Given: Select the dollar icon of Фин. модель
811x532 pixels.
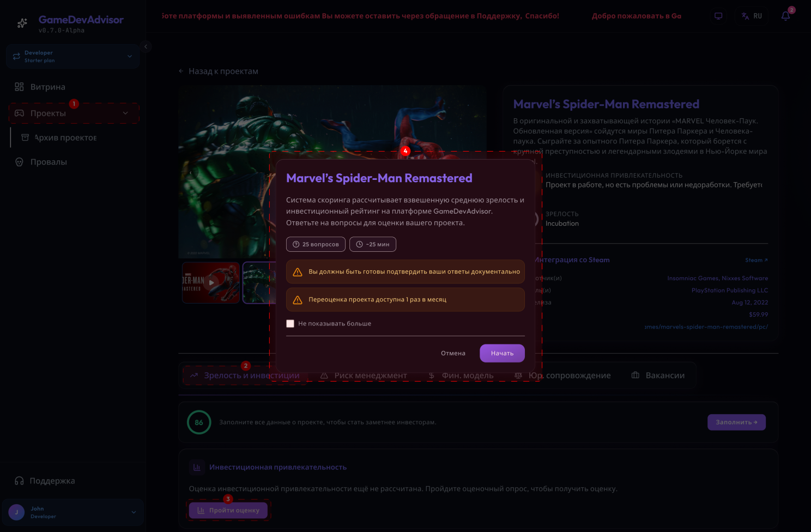Looking at the screenshot, I should [431, 376].
